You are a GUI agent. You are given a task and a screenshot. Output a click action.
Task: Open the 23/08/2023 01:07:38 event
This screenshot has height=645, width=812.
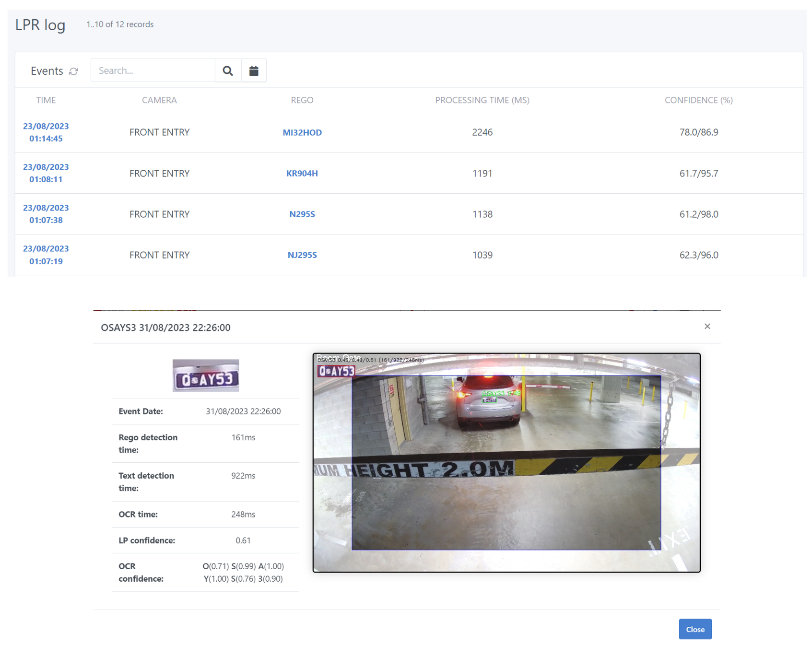pos(46,214)
